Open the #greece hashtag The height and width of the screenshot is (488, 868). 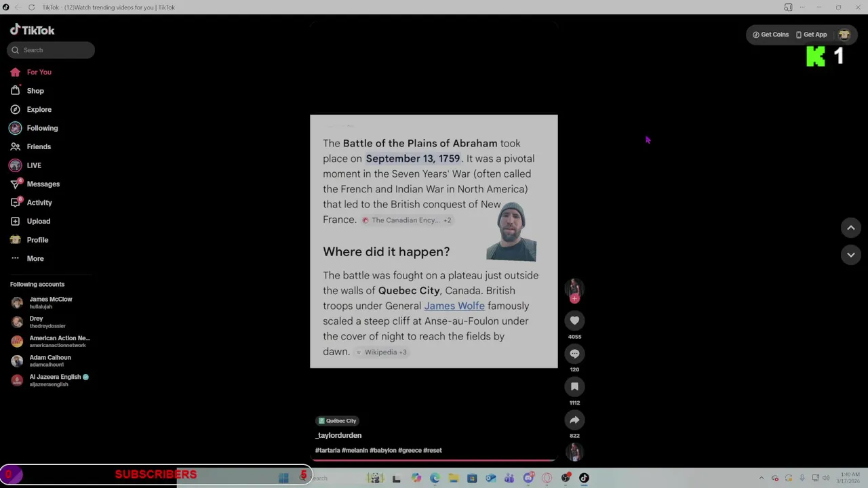tap(410, 450)
